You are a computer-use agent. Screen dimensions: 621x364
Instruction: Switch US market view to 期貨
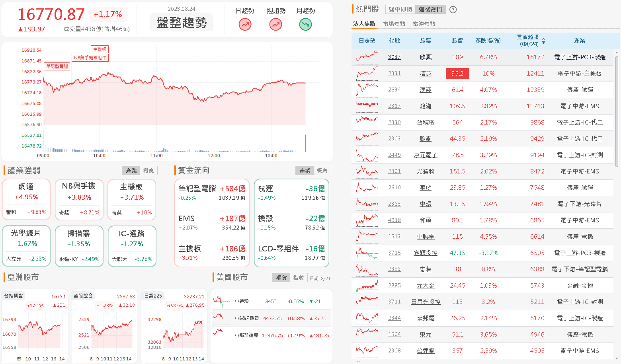point(281,278)
